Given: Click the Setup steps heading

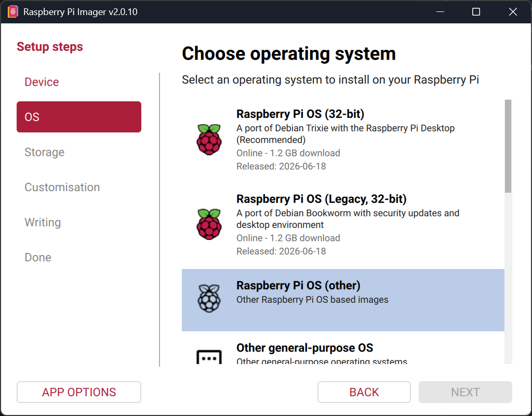Looking at the screenshot, I should tap(50, 47).
